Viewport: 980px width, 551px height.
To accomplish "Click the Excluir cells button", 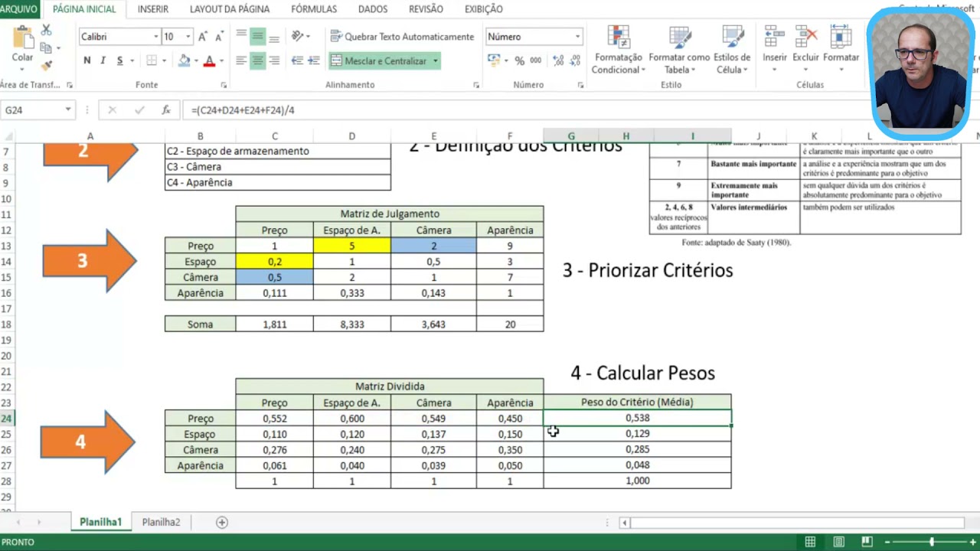I will tap(805, 50).
